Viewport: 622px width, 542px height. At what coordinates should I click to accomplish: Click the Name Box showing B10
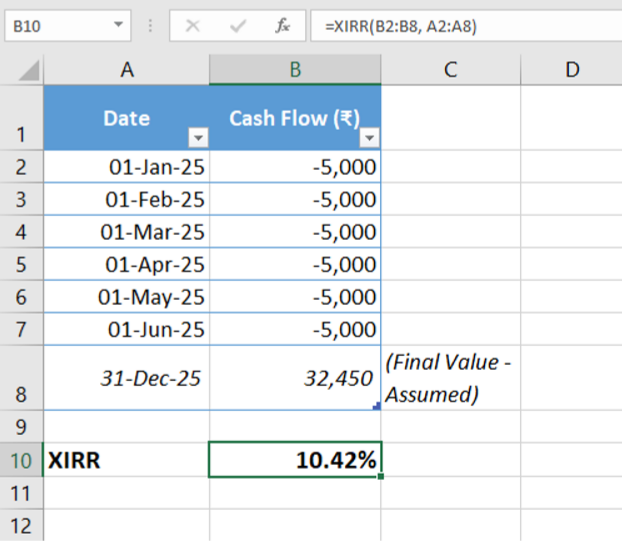coord(67,26)
